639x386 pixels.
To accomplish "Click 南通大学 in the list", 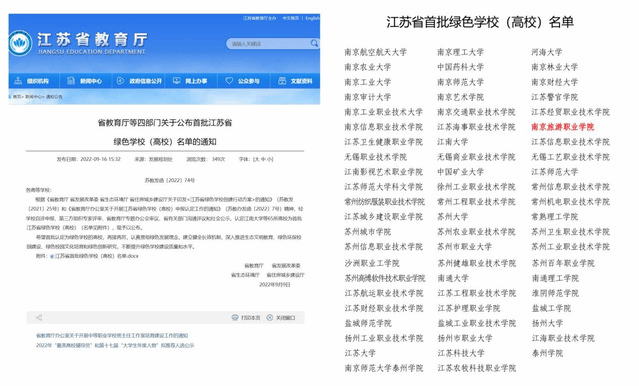I will click(453, 278).
